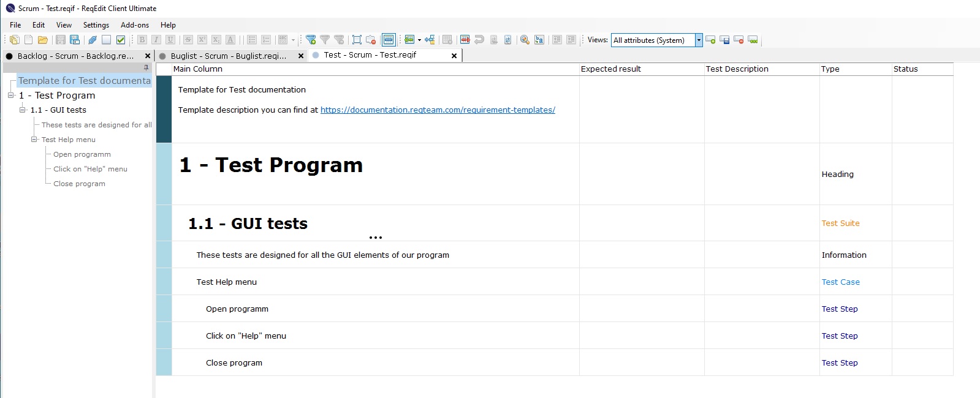Click the blue link chain icon
This screenshot has width=980, height=398.
93,40
